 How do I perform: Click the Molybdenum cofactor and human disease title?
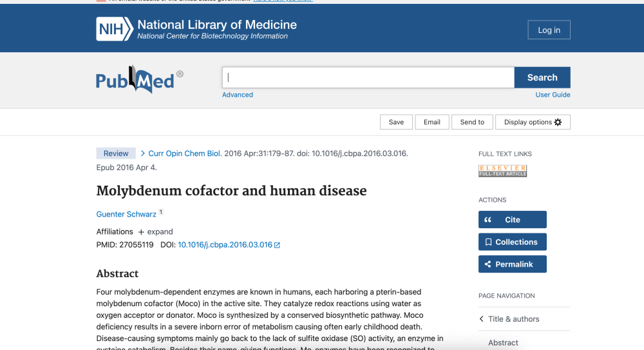(x=231, y=191)
